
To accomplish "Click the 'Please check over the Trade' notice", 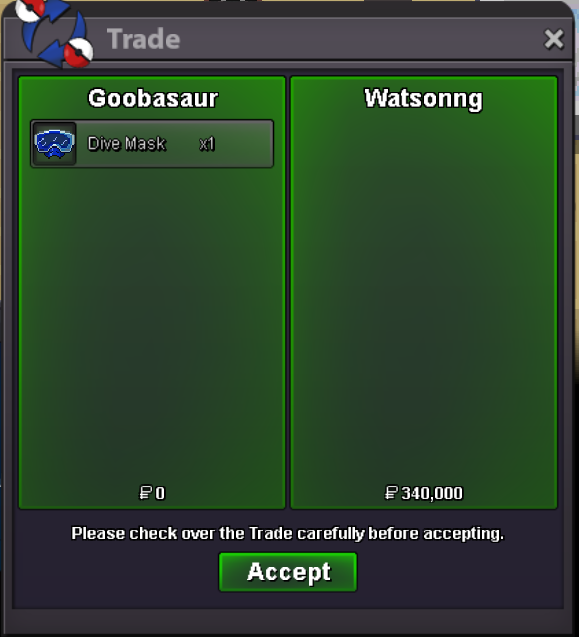I will (x=288, y=533).
